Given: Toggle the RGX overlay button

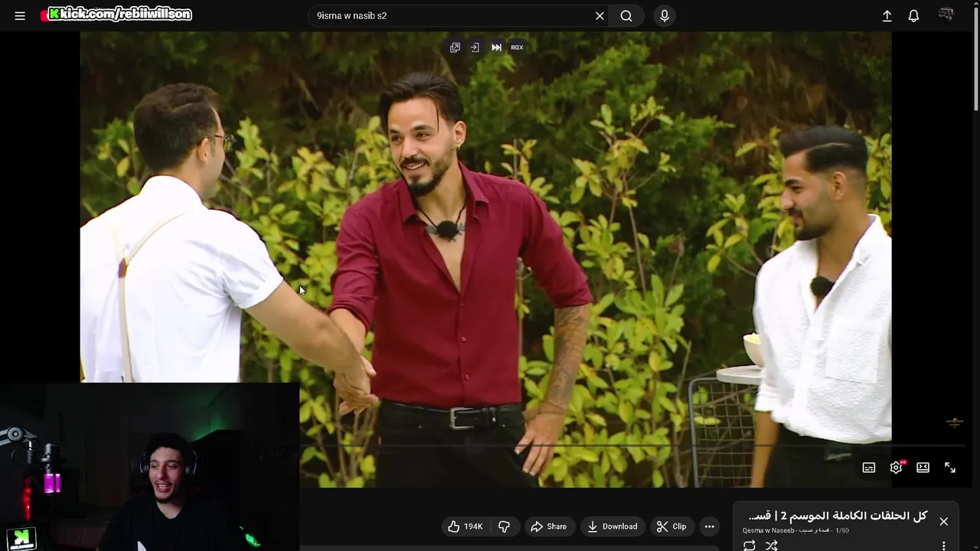Looking at the screenshot, I should point(517,47).
